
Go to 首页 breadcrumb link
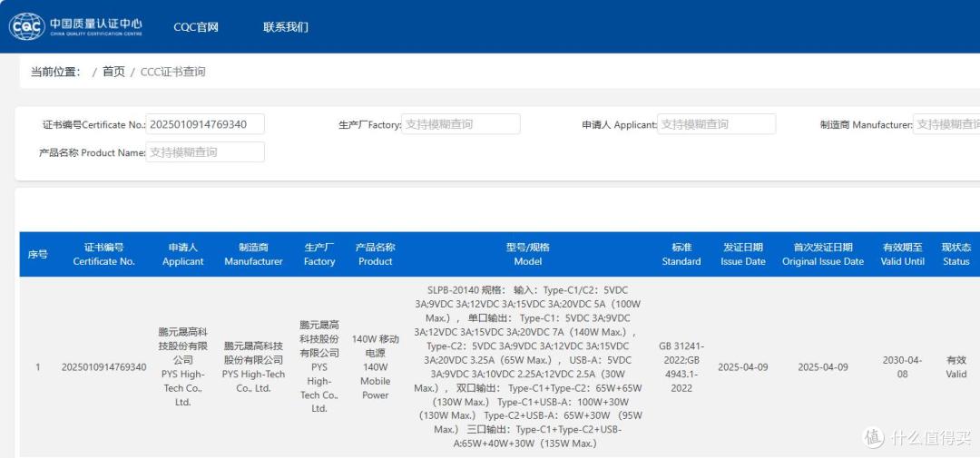pyautogui.click(x=113, y=72)
